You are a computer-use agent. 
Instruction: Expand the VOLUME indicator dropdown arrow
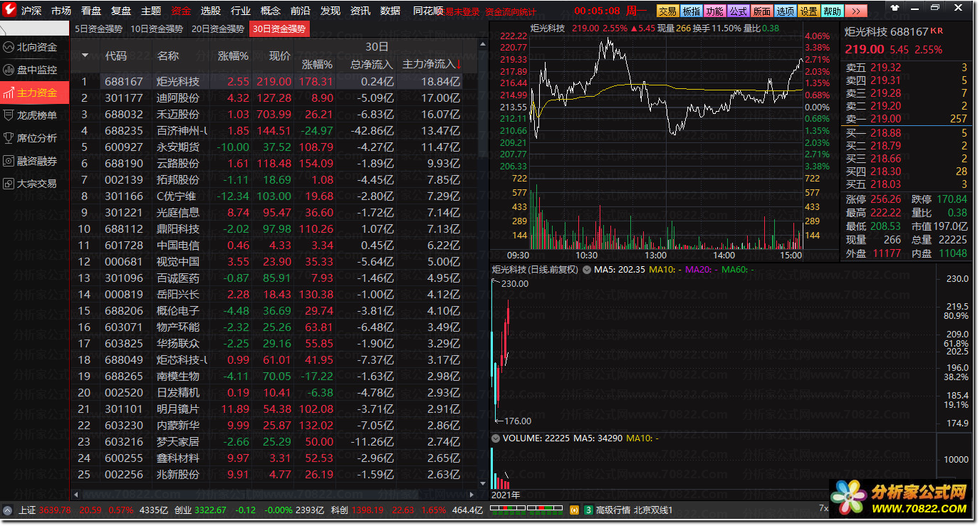click(496, 438)
